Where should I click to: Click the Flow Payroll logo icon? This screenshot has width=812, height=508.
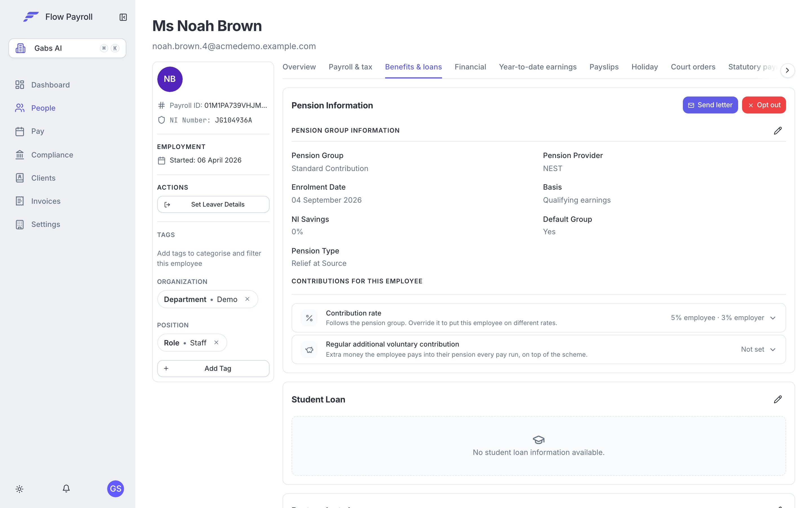coord(31,17)
